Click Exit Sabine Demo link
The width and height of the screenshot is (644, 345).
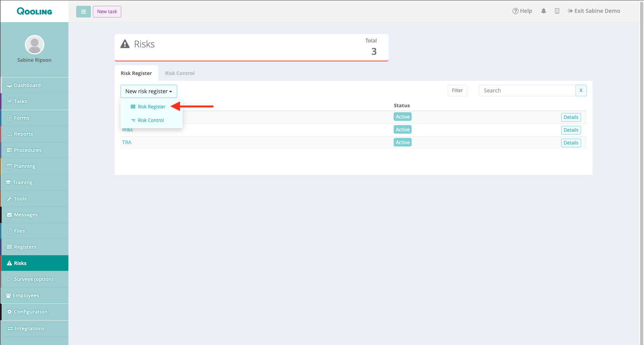[594, 11]
